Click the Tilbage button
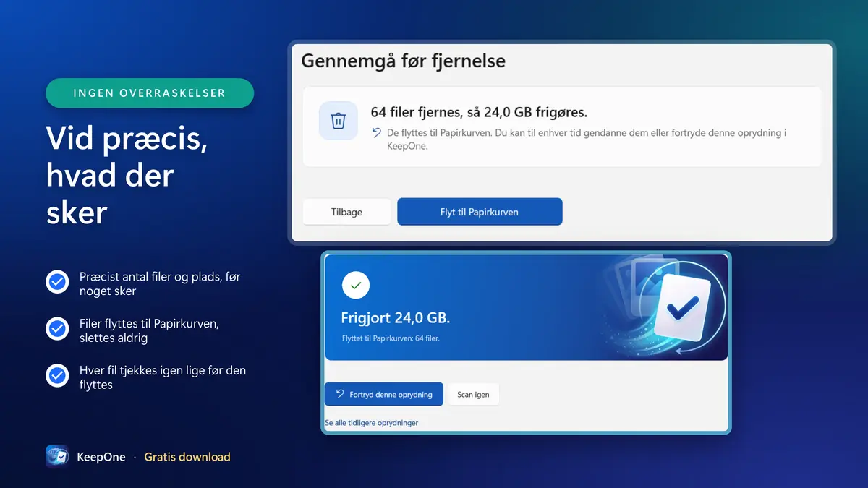This screenshot has width=868, height=488. click(346, 212)
